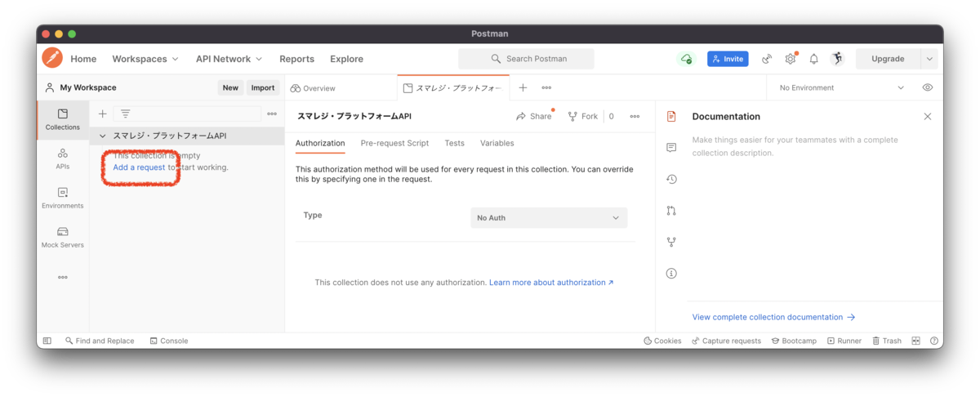Click the Import button

tap(263, 87)
